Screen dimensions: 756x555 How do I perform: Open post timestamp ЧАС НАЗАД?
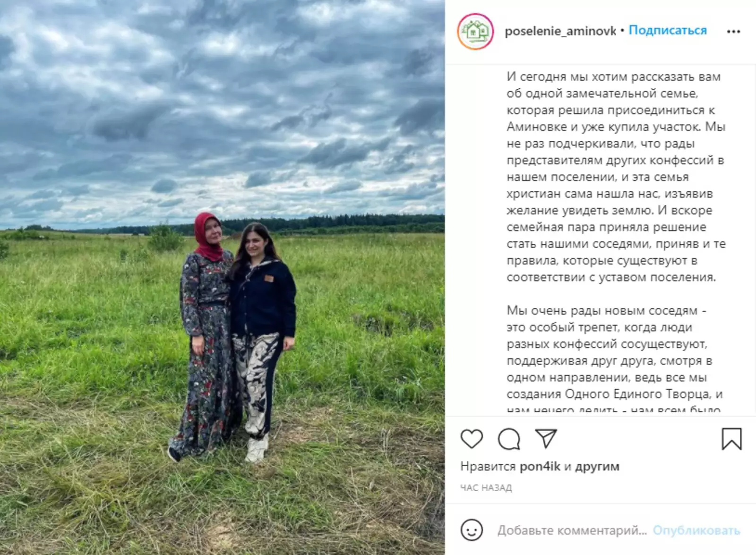(x=486, y=488)
